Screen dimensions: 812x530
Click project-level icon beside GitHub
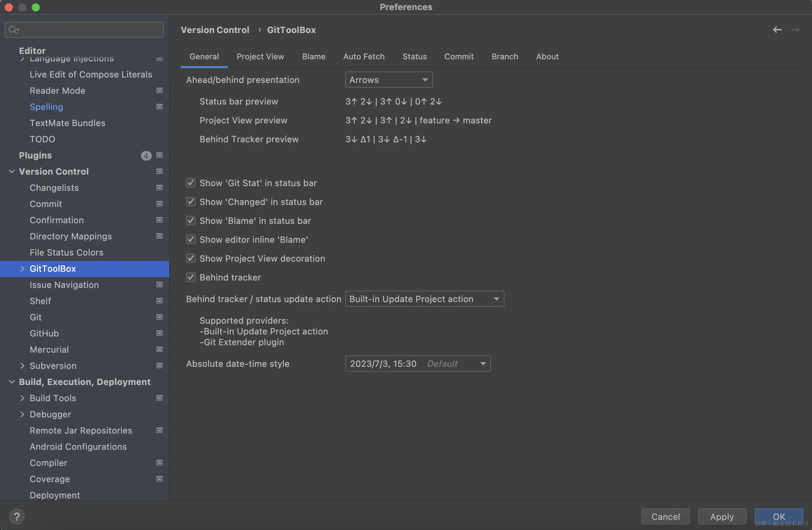[159, 333]
